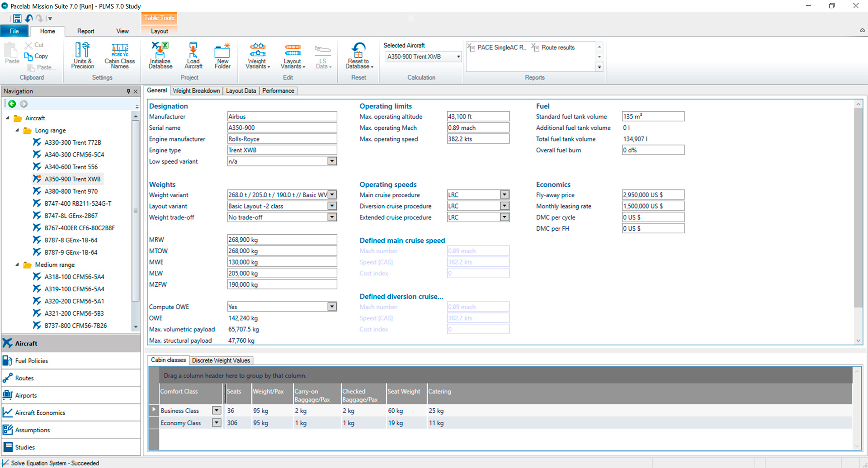Click the Business Class row selector arrow
Screen dimensions: 868x468
154,410
